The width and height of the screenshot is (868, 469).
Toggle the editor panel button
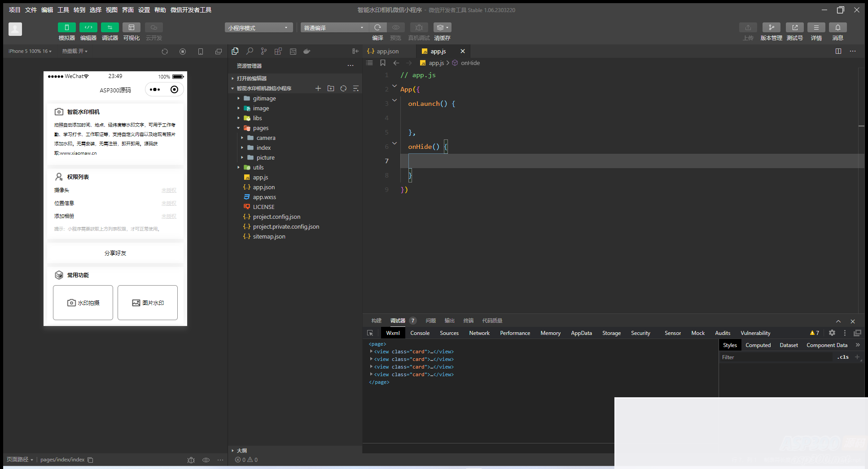(x=88, y=27)
